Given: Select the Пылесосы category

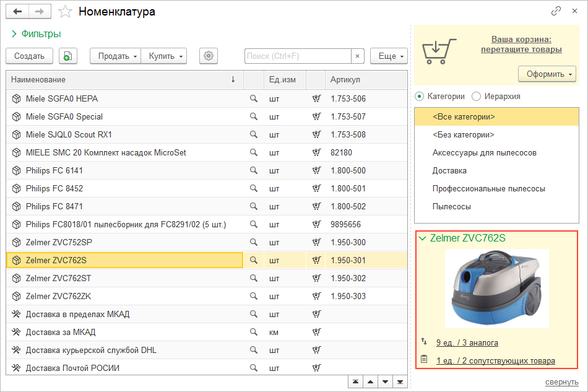Looking at the screenshot, I should point(496,207).
